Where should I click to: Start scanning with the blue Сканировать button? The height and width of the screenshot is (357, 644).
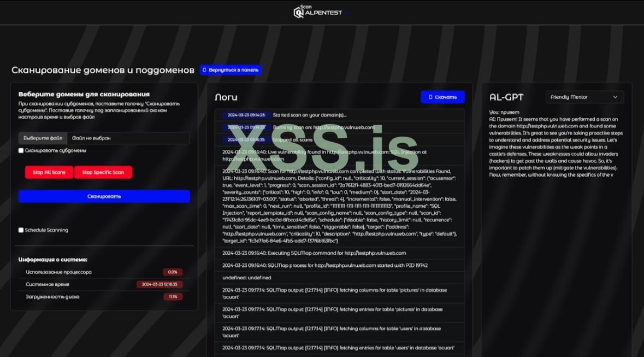click(x=104, y=196)
